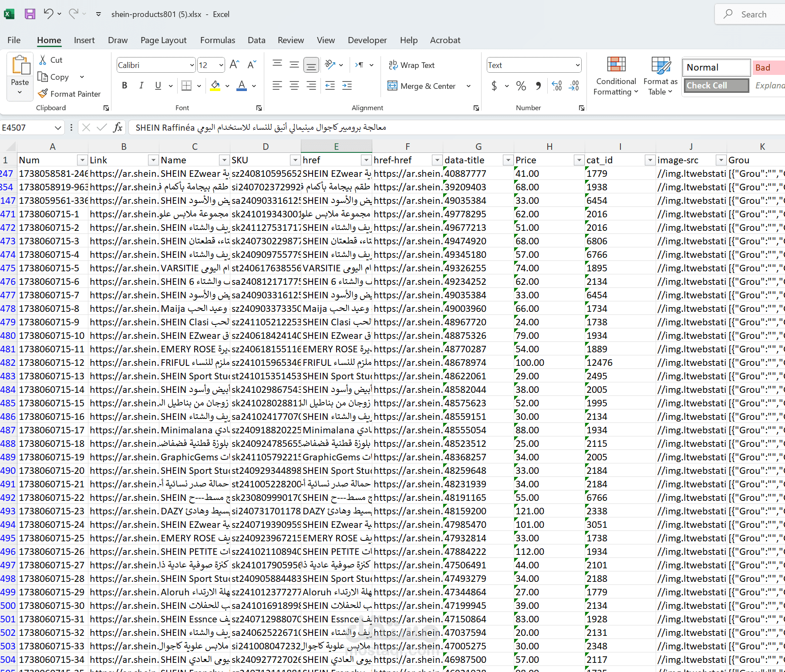Apply accounting dollar number format
Viewport: 785px width, 672px height.
494,86
